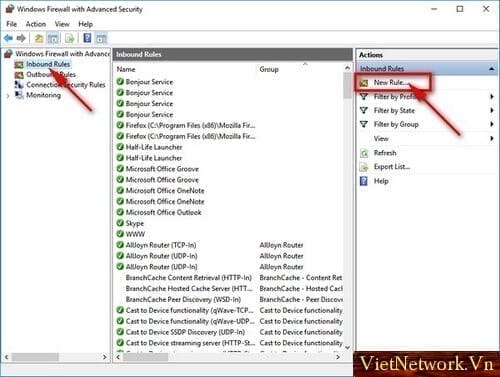
Task: Sort rules by Group column header
Action: click(x=269, y=69)
